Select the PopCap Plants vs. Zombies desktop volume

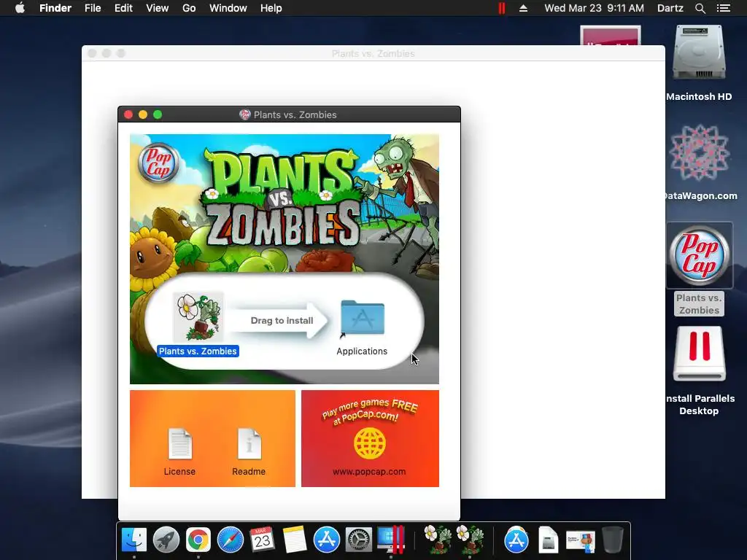(x=699, y=256)
